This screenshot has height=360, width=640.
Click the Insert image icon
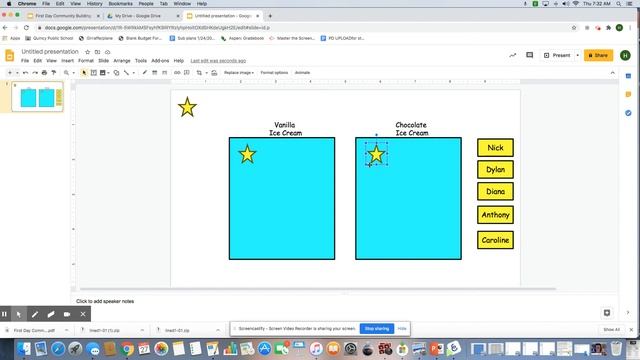[103, 73]
